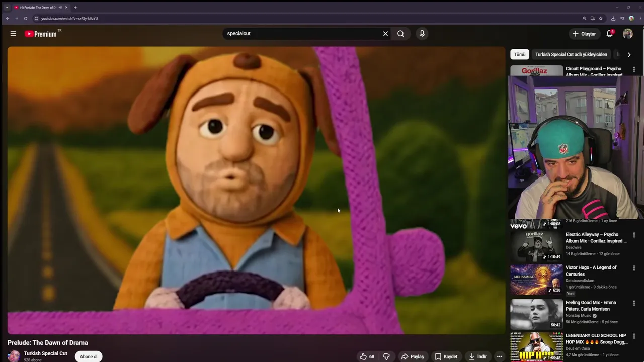Open more actions ellipsis below the video

coord(499,356)
